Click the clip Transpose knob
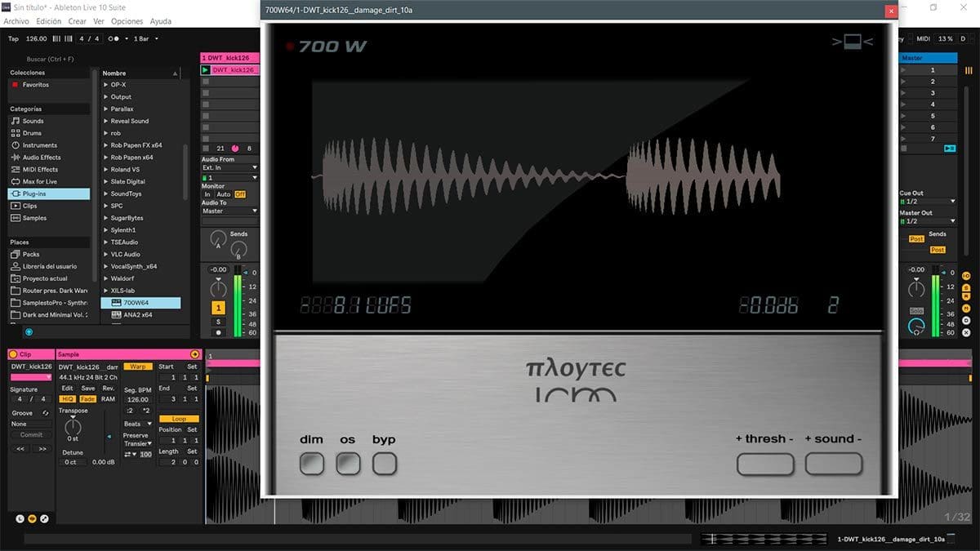This screenshot has height=551, width=980. click(x=73, y=426)
